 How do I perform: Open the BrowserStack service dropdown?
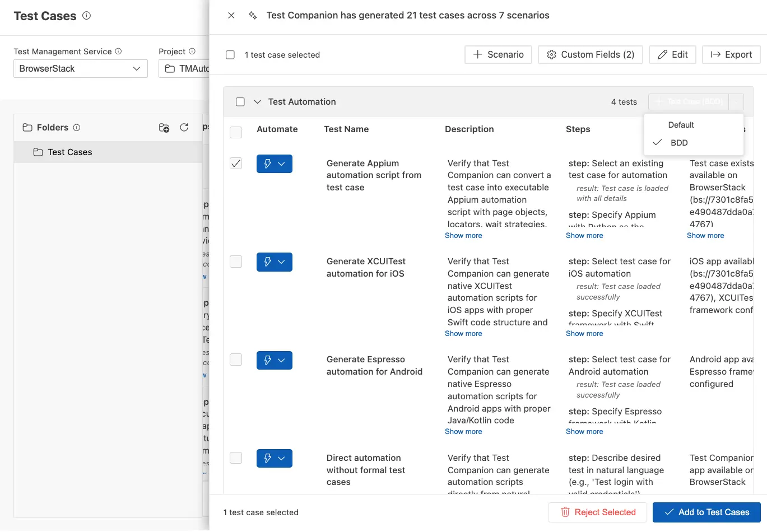click(80, 68)
